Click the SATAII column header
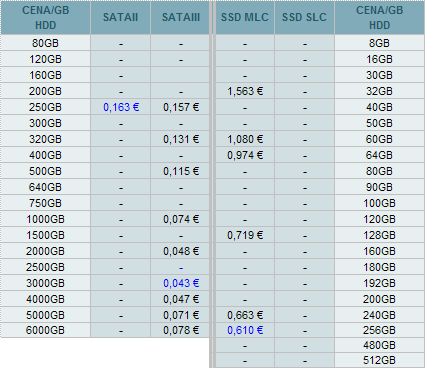Viewport: 425px width, 368px height. pos(120,17)
